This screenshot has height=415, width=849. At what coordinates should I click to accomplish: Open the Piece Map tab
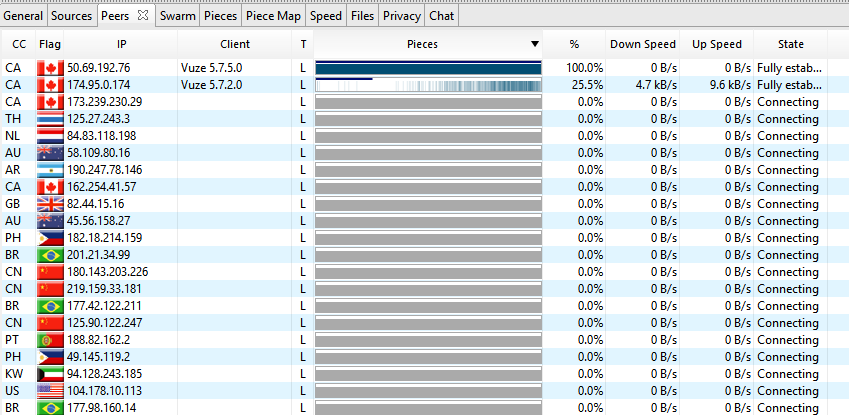tap(273, 16)
